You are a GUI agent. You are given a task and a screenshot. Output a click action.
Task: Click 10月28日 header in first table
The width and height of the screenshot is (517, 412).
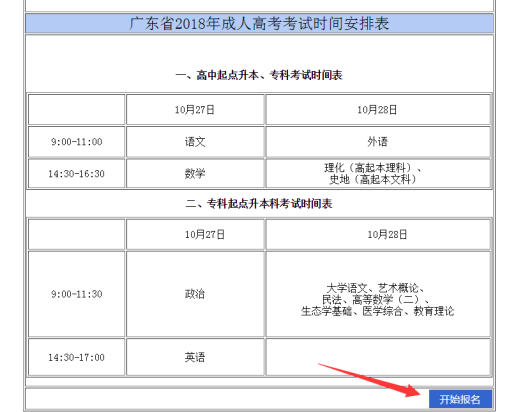pyautogui.click(x=378, y=110)
